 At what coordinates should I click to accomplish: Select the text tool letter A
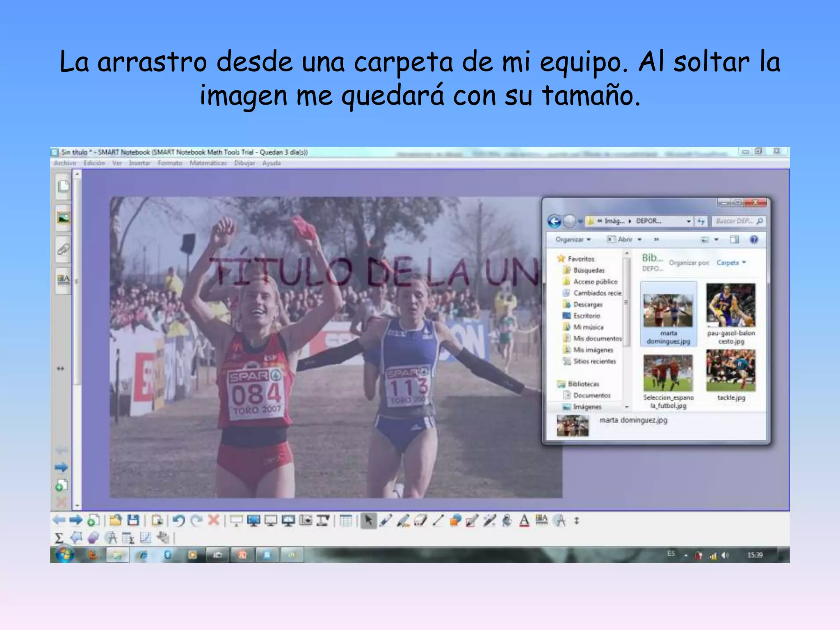[x=524, y=521]
